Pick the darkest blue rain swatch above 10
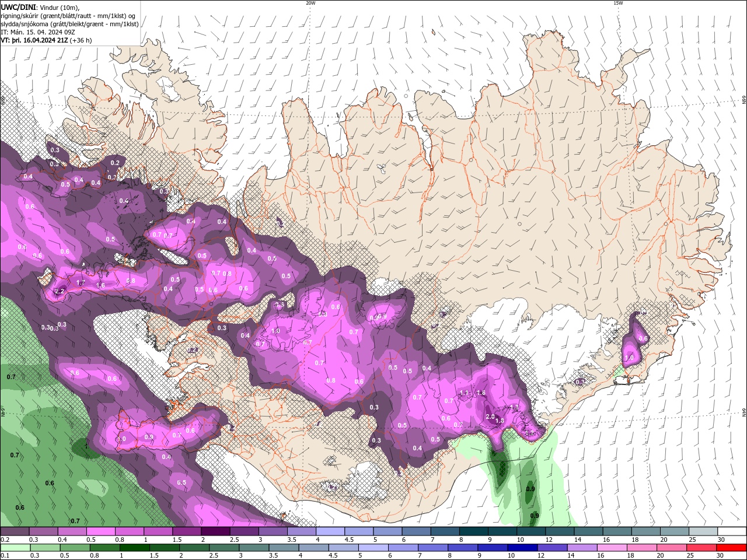Image resolution: width=747 pixels, height=560 pixels. 523,548
